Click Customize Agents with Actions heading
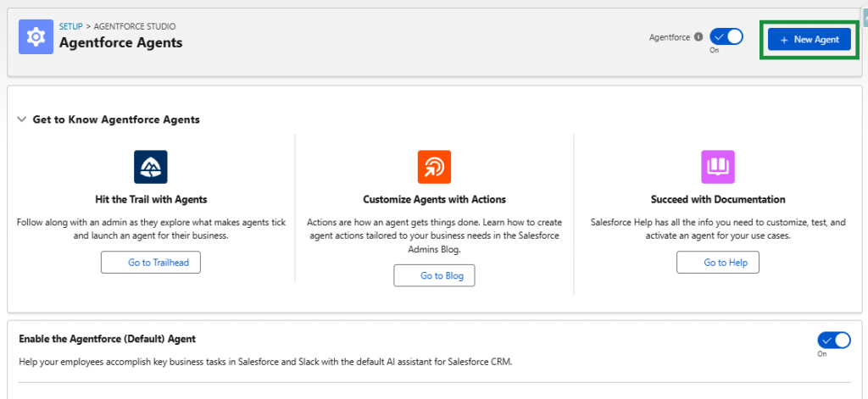The height and width of the screenshot is (399, 868). coord(435,199)
